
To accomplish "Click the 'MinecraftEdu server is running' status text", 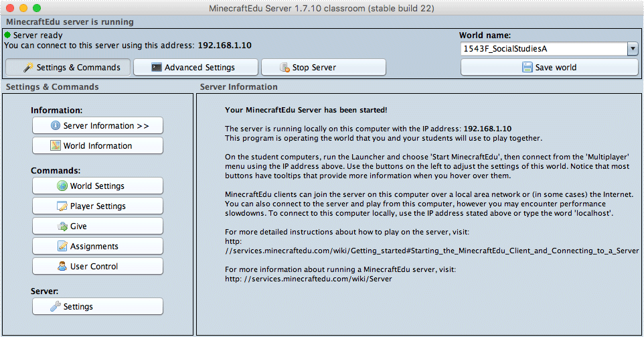I will (70, 22).
